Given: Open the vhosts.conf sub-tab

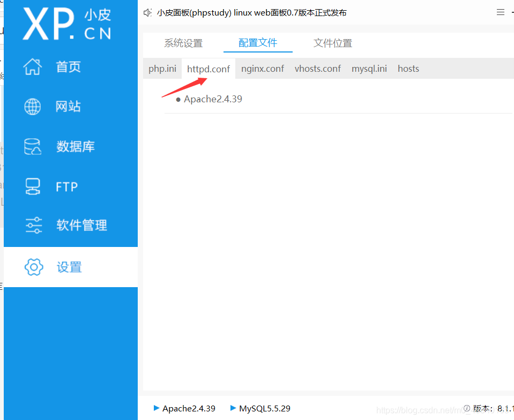Looking at the screenshot, I should click(x=318, y=69).
